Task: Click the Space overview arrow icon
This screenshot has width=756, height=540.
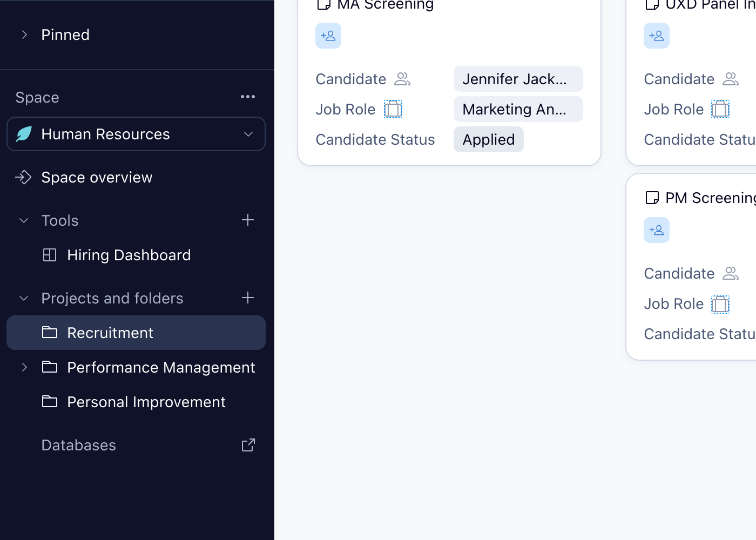Action: [24, 177]
